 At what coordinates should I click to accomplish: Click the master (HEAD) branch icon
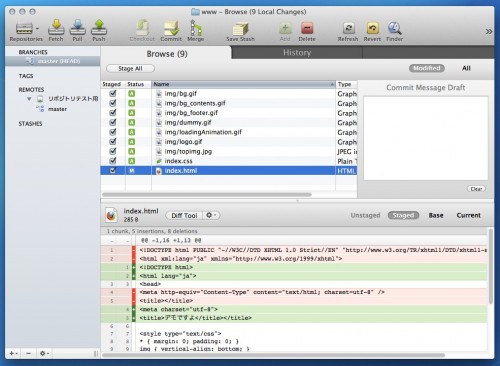coord(30,61)
